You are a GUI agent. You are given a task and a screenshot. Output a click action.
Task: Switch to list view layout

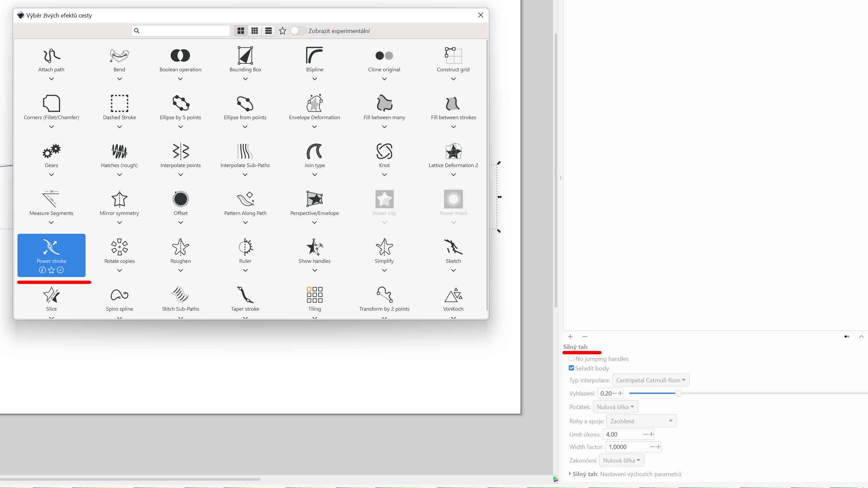269,31
